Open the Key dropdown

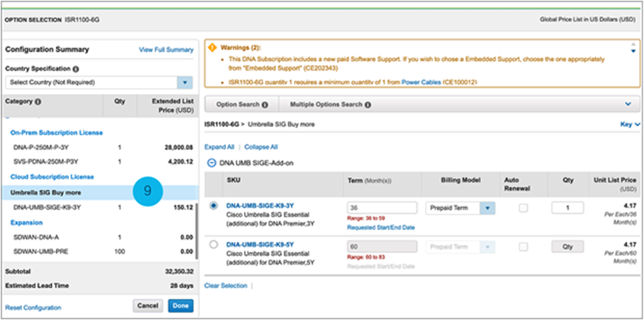630,124
